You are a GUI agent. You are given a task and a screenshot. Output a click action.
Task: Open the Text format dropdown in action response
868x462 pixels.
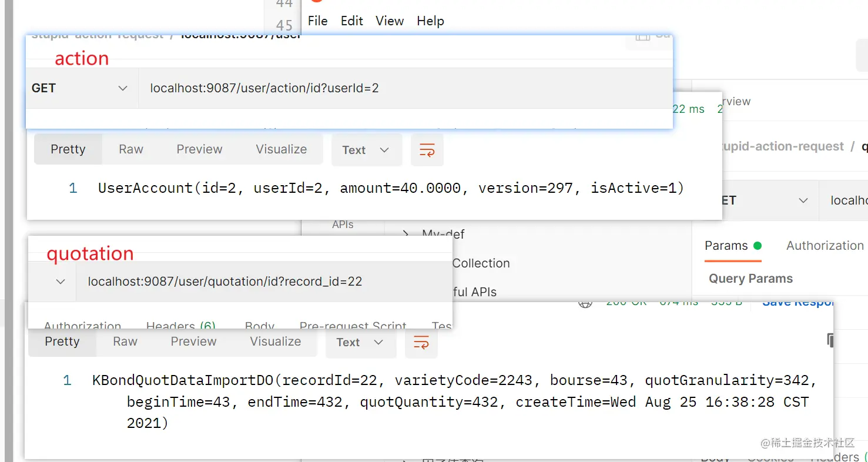coord(366,150)
